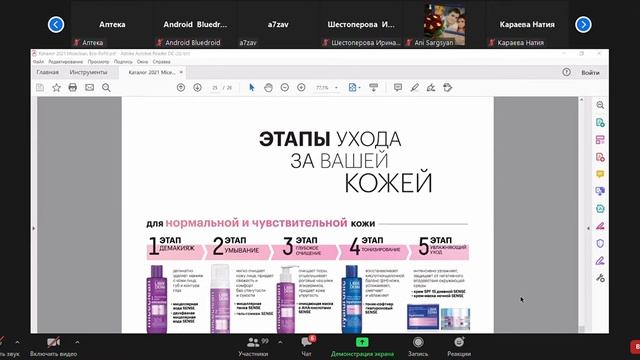Open More tools icon at sidebar bottom

pos(600,278)
